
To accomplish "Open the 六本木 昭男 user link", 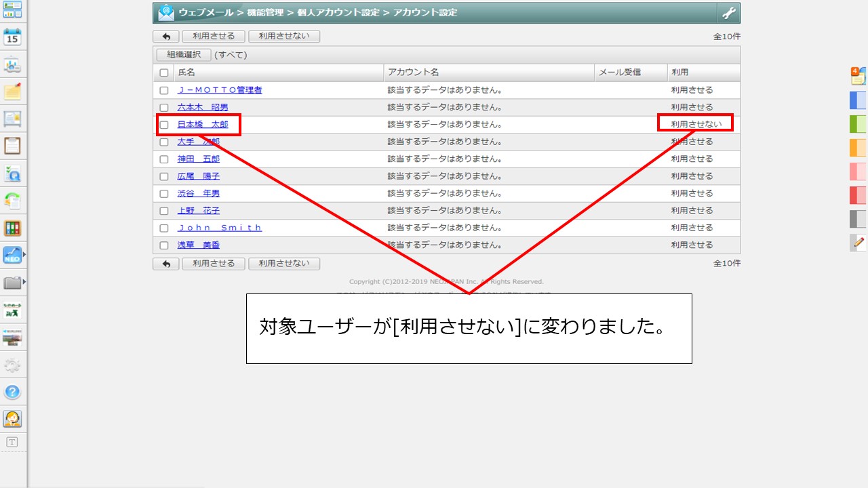I will [x=202, y=108].
